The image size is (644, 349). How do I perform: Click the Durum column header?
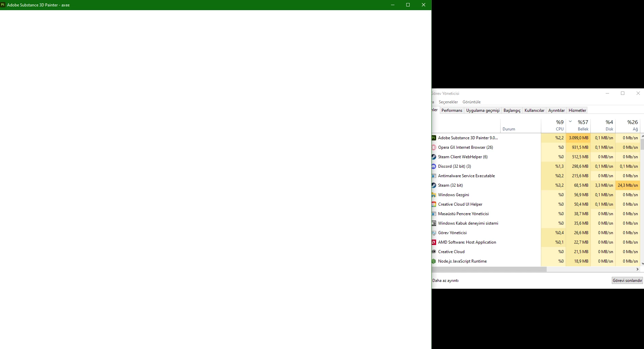(521, 125)
